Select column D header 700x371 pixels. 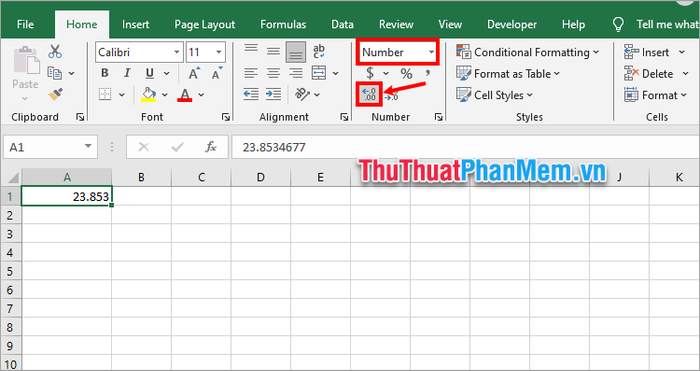261,177
